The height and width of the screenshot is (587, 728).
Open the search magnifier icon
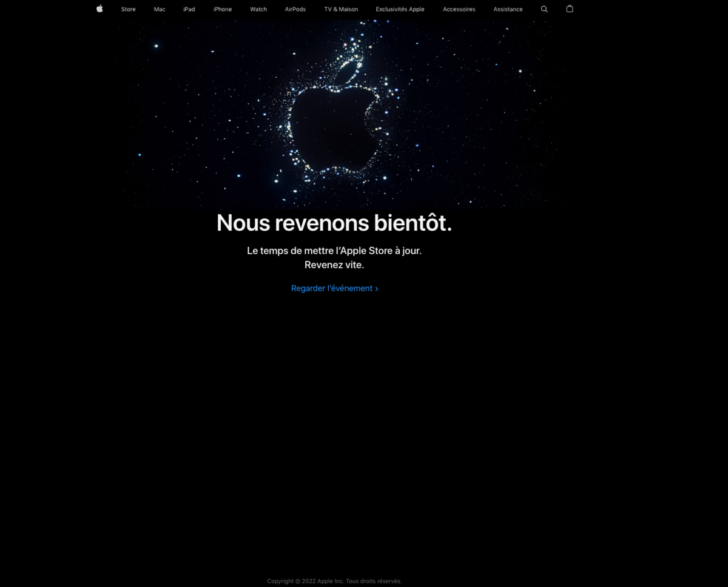pos(544,9)
